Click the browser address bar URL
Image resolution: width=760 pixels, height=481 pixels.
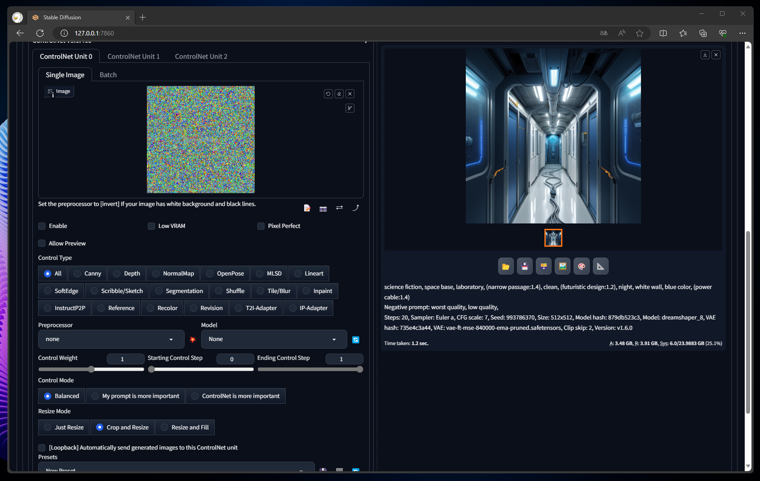[x=94, y=33]
